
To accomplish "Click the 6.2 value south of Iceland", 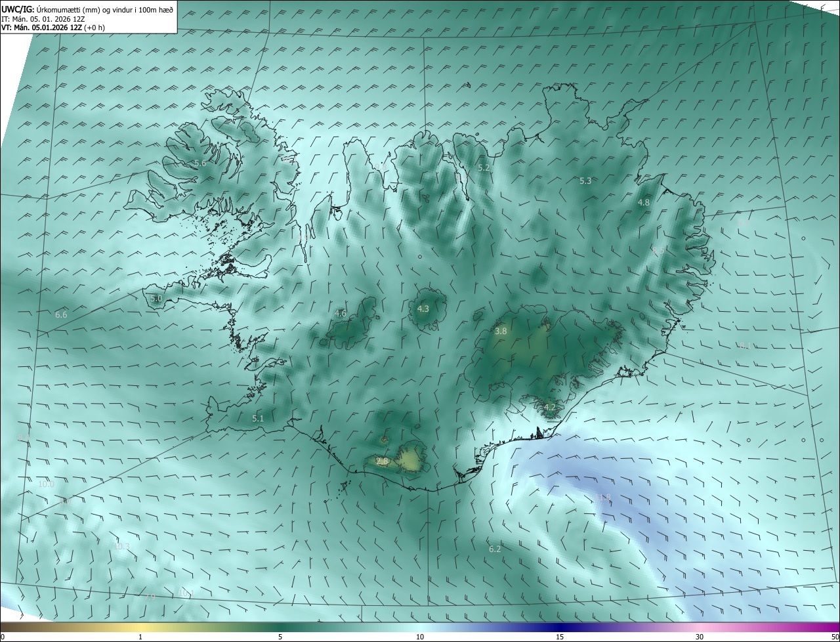I will click(495, 549).
